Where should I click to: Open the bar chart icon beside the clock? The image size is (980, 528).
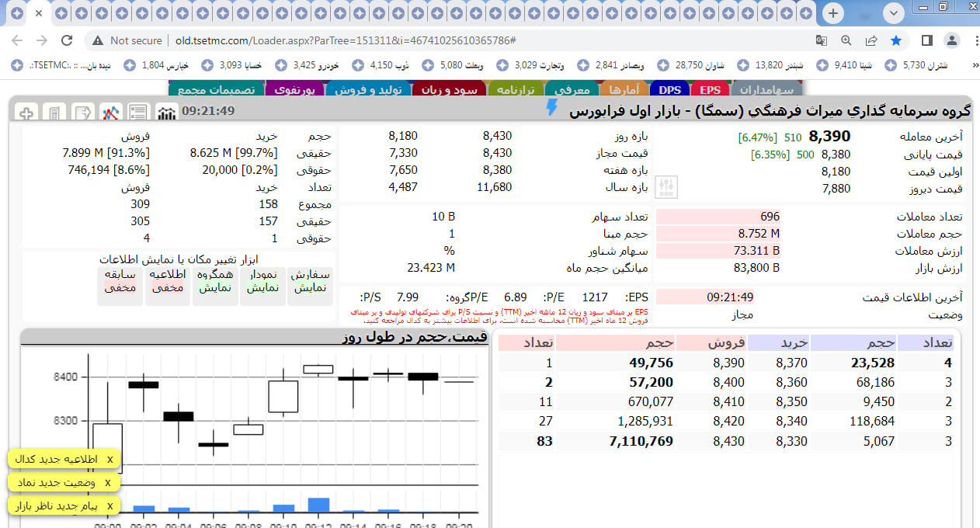(166, 113)
